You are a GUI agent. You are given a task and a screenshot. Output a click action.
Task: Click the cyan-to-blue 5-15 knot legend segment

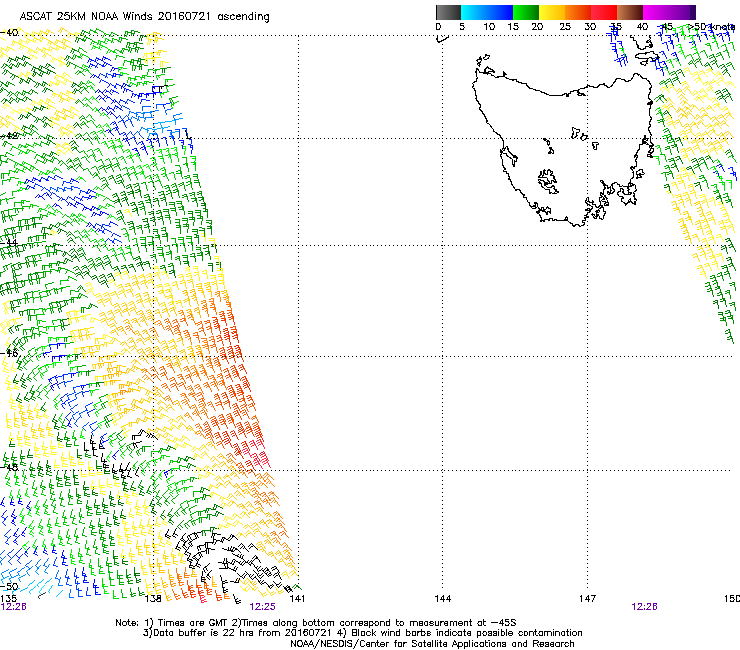point(487,12)
